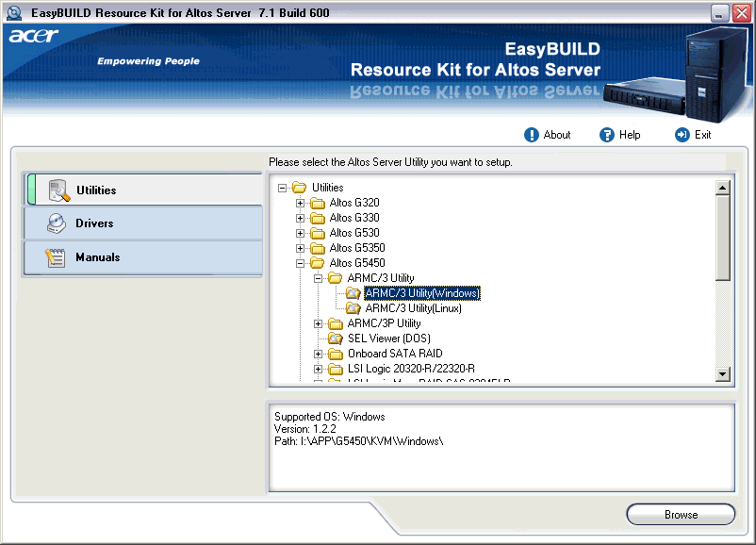Screen dimensions: 756x545
Task: Expand the Altos G330 tree node
Action: [301, 218]
